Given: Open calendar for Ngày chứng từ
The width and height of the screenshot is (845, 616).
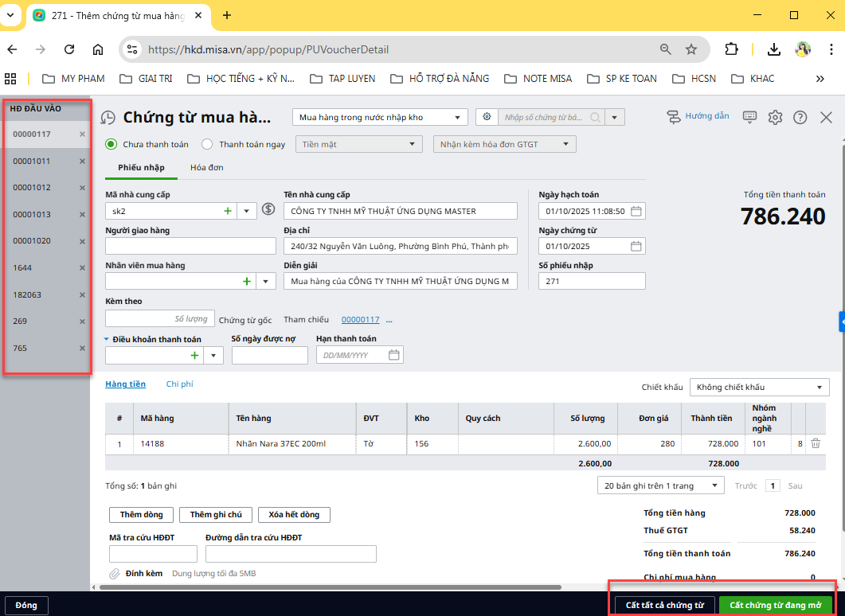Looking at the screenshot, I should (636, 246).
